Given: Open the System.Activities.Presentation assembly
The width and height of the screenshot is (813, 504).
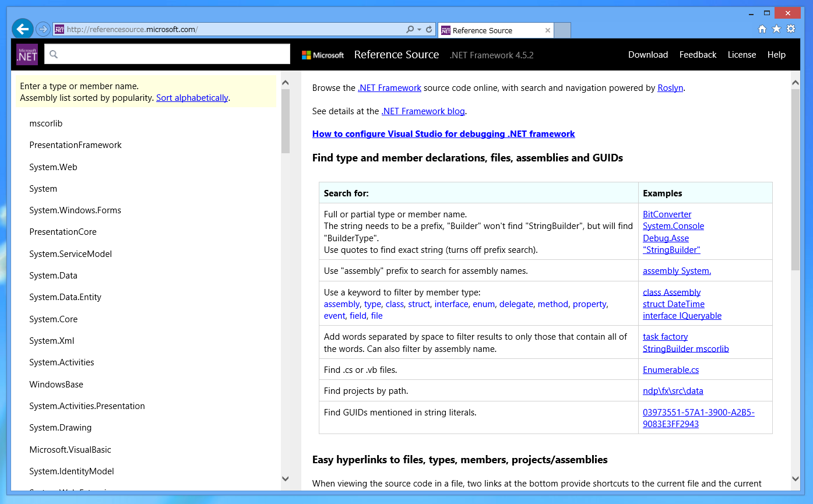Looking at the screenshot, I should [x=87, y=406].
